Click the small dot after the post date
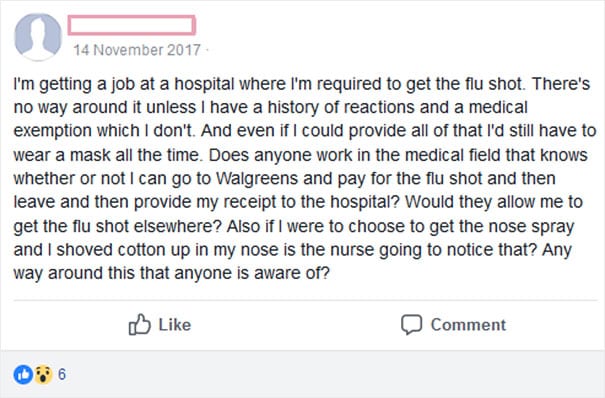Viewport: 605px width, 398px height. 207,50
